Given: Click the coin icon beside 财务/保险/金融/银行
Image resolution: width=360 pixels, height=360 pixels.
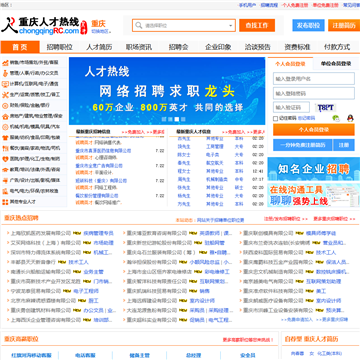Looking at the screenshot, I should [x=5, y=105].
